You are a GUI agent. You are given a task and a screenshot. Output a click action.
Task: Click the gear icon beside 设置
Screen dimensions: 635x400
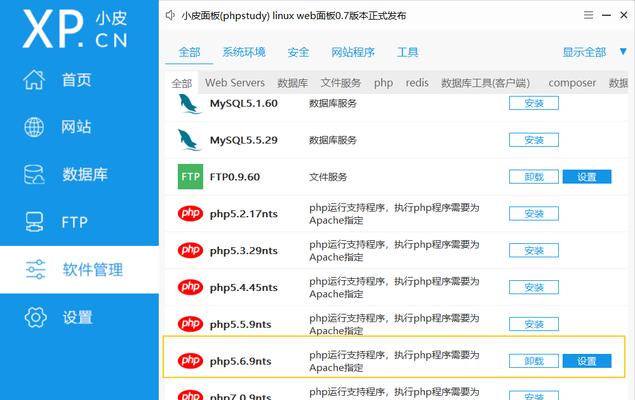point(36,317)
